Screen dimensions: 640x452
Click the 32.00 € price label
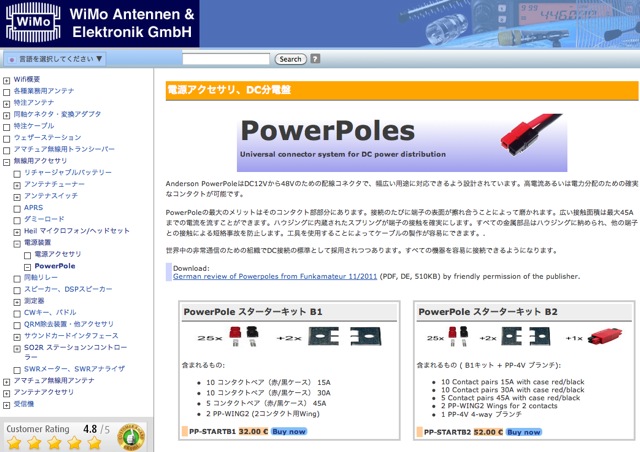click(253, 432)
